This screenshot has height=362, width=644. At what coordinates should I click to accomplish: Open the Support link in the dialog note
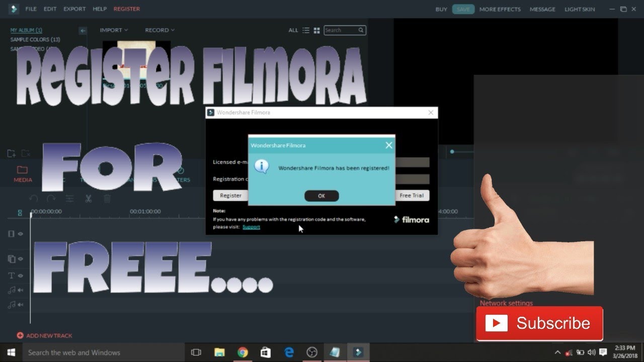click(251, 227)
